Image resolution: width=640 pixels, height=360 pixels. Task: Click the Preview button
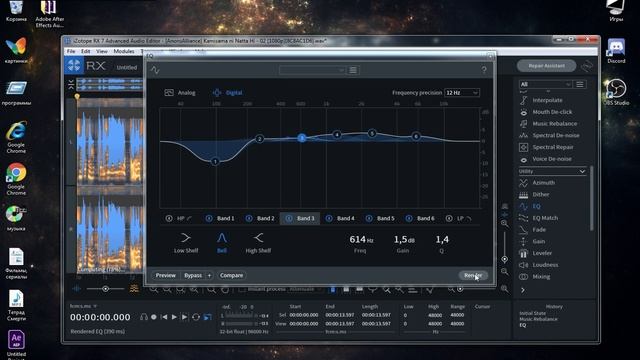pos(165,276)
